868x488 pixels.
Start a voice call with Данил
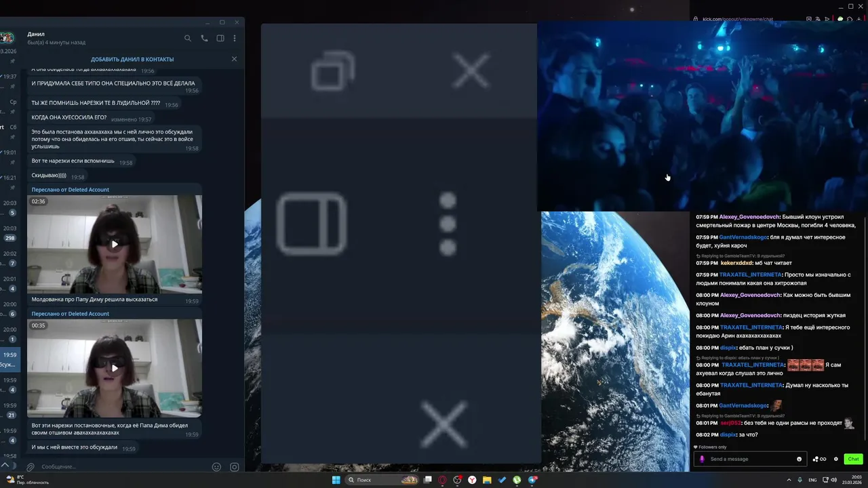pyautogui.click(x=204, y=39)
